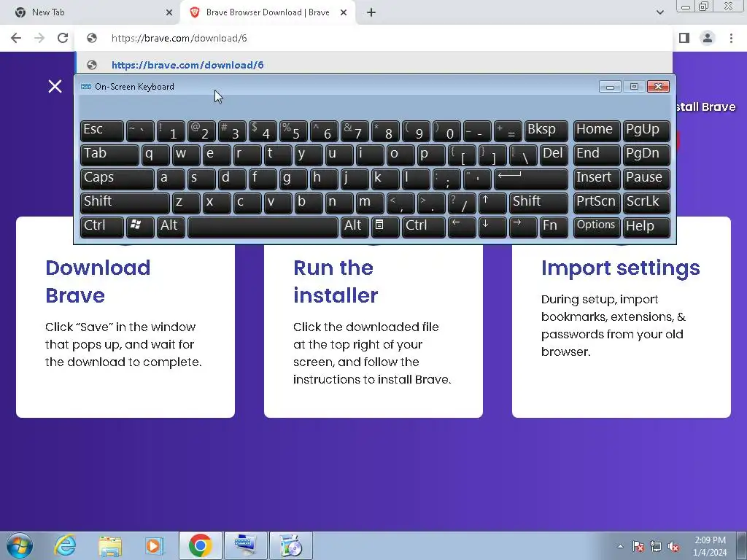The image size is (747, 560).
Task: Reload the Brave download page
Action: tap(63, 38)
